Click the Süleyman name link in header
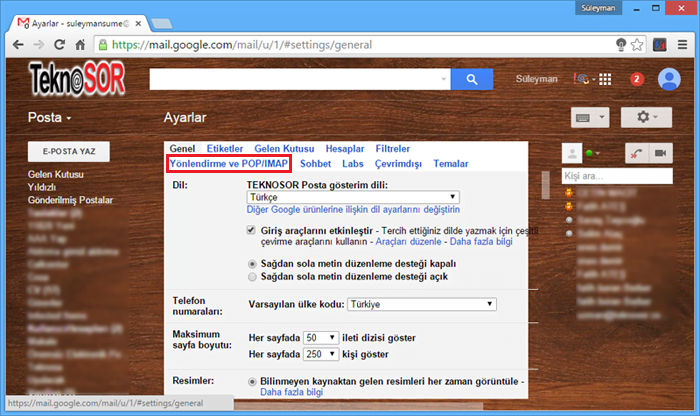The image size is (700, 416). (537, 79)
